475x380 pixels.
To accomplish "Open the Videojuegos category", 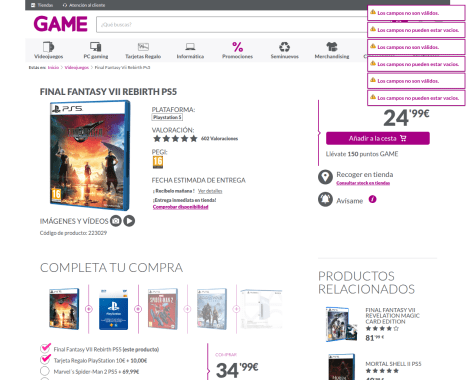I will tap(48, 50).
